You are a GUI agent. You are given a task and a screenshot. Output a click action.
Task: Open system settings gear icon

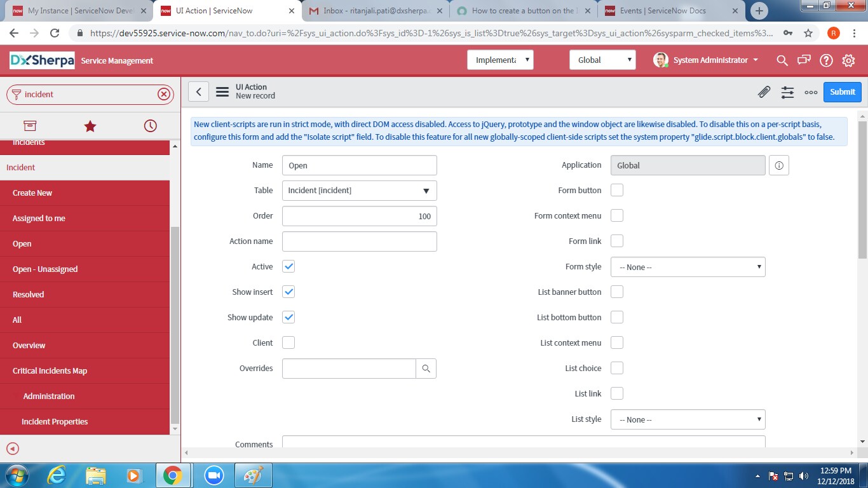[848, 60]
